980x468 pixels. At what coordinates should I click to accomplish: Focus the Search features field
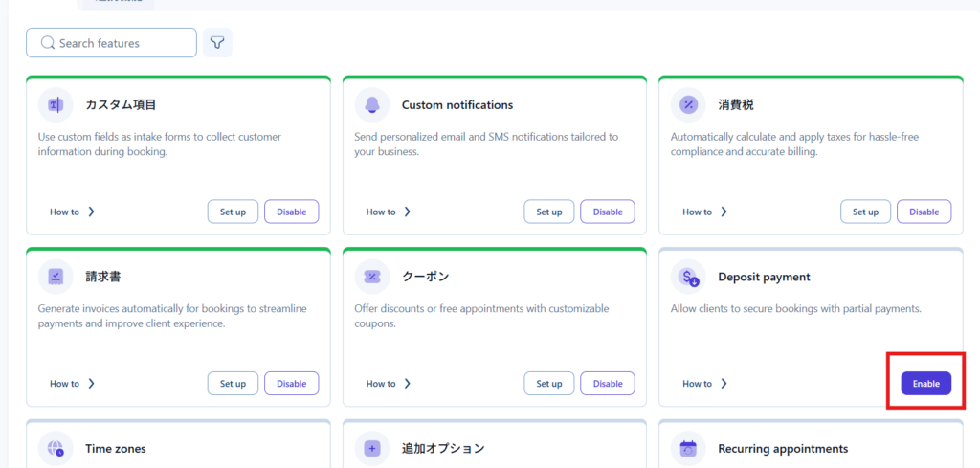[120, 43]
